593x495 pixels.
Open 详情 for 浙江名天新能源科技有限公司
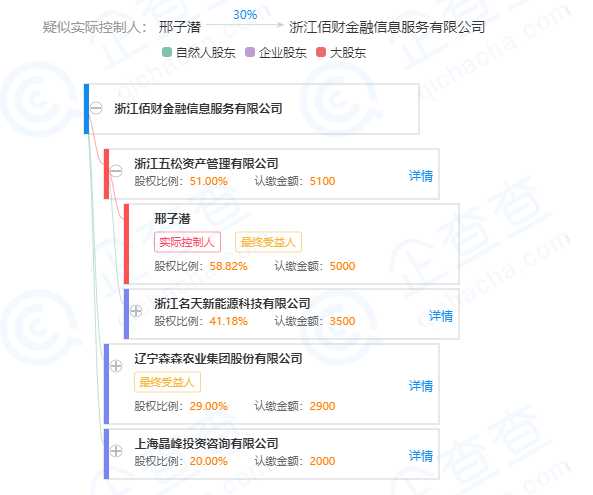click(441, 316)
